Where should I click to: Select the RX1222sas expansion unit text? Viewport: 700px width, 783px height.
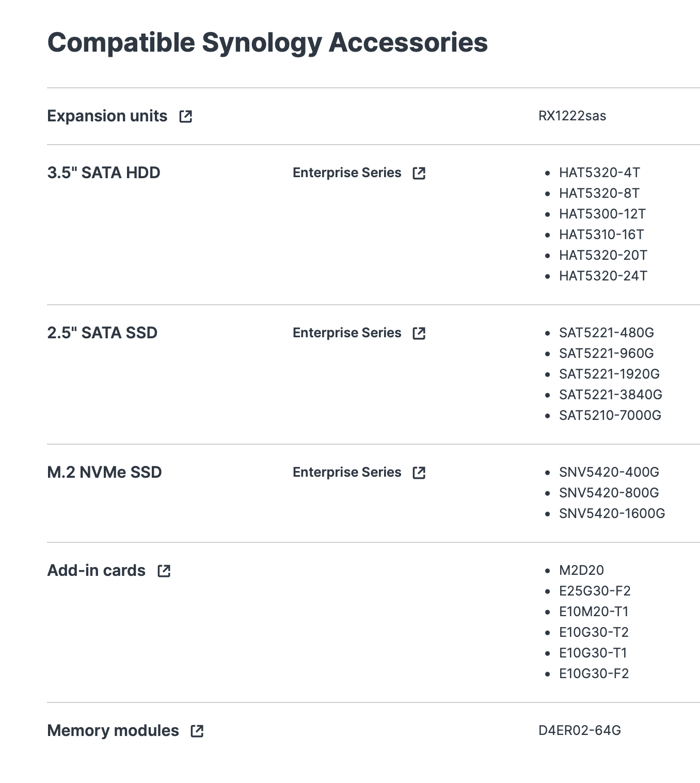coord(572,116)
